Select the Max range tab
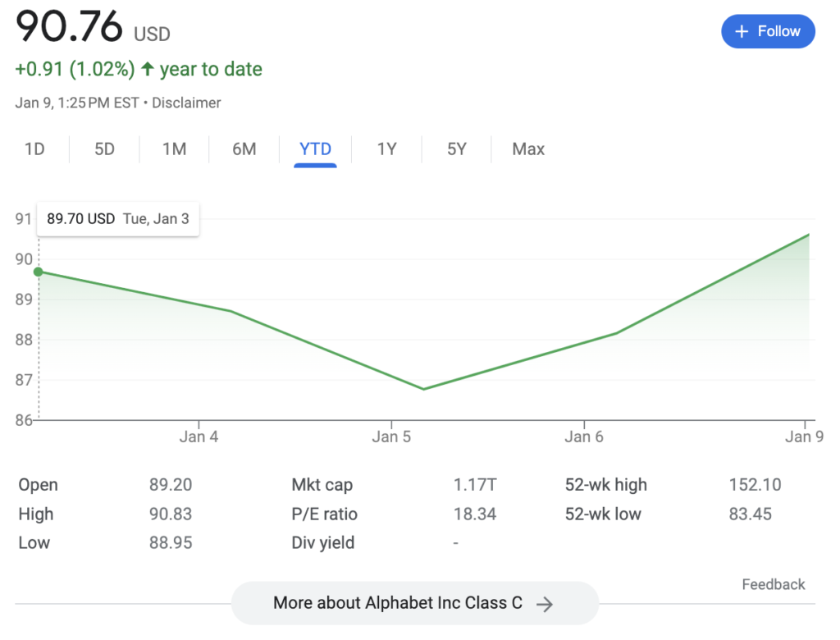Viewport: 840px width, 640px height. pyautogui.click(x=528, y=149)
